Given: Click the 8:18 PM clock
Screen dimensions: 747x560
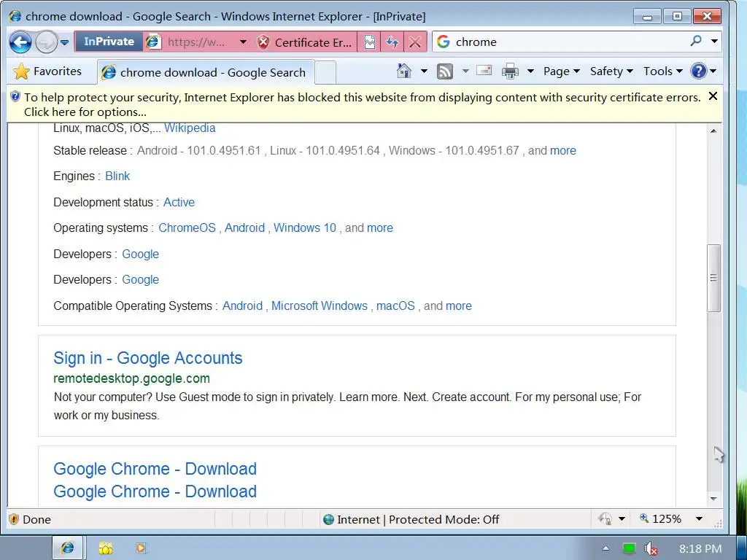Looking at the screenshot, I should tap(700, 548).
